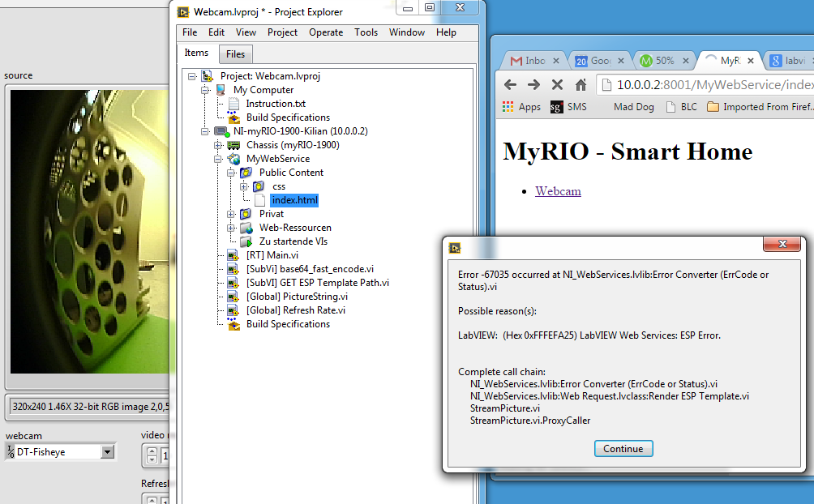This screenshot has width=814, height=504.
Task: Click the Public Content folder icon
Action: click(x=246, y=173)
